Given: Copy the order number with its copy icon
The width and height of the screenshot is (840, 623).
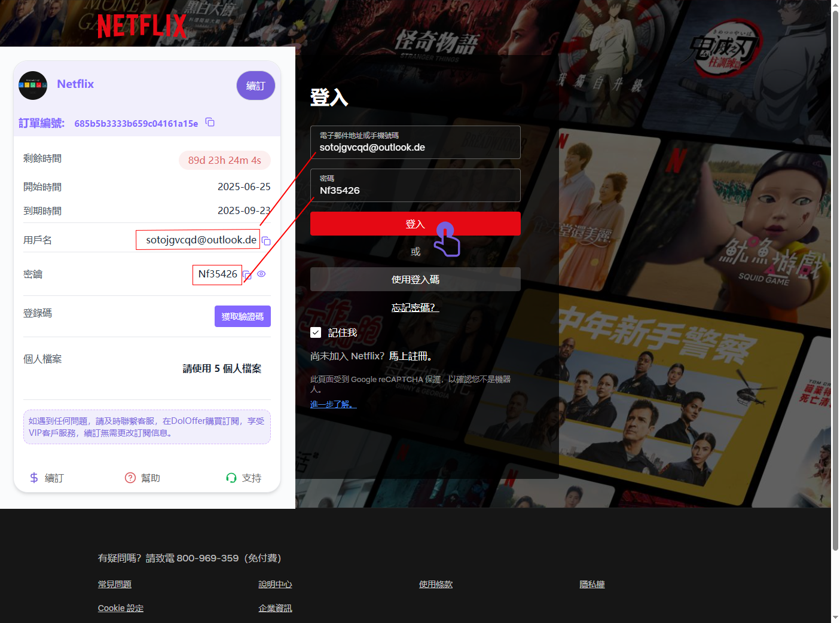Looking at the screenshot, I should click(x=210, y=123).
